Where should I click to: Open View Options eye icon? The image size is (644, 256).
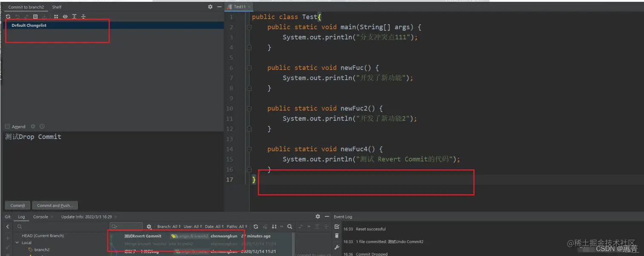point(65,17)
